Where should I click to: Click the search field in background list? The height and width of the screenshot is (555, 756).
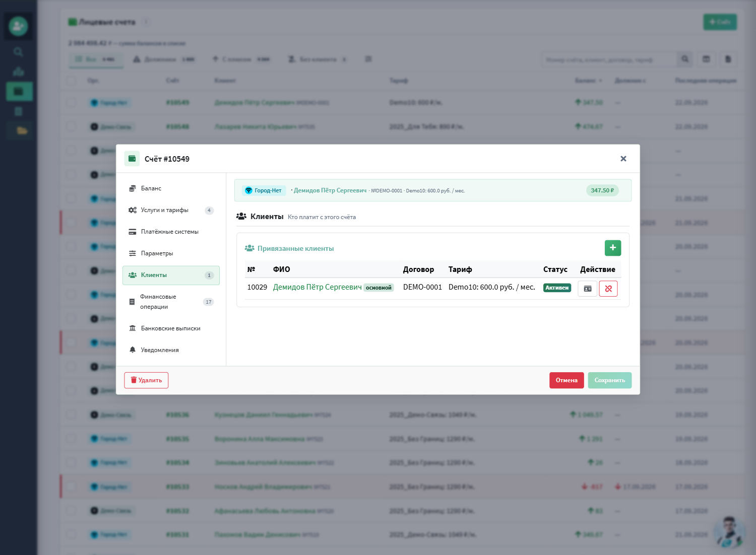(609, 59)
